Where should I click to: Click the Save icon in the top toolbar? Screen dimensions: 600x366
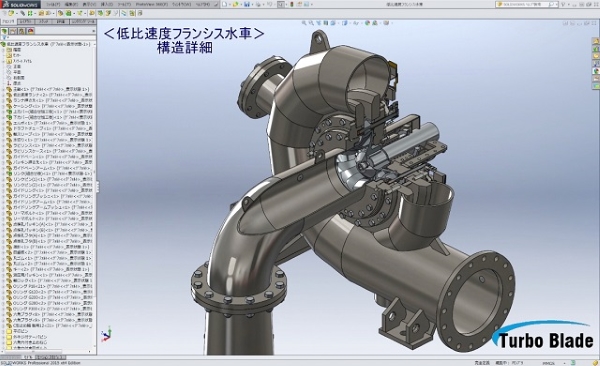[247, 4]
